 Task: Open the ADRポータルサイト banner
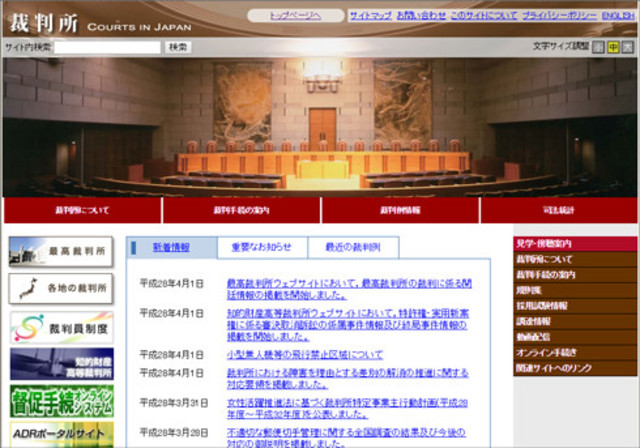[x=62, y=435]
